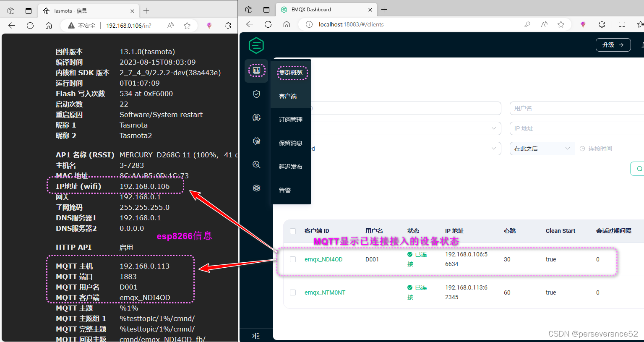Open the diagnose tools sidebar icon

[257, 164]
